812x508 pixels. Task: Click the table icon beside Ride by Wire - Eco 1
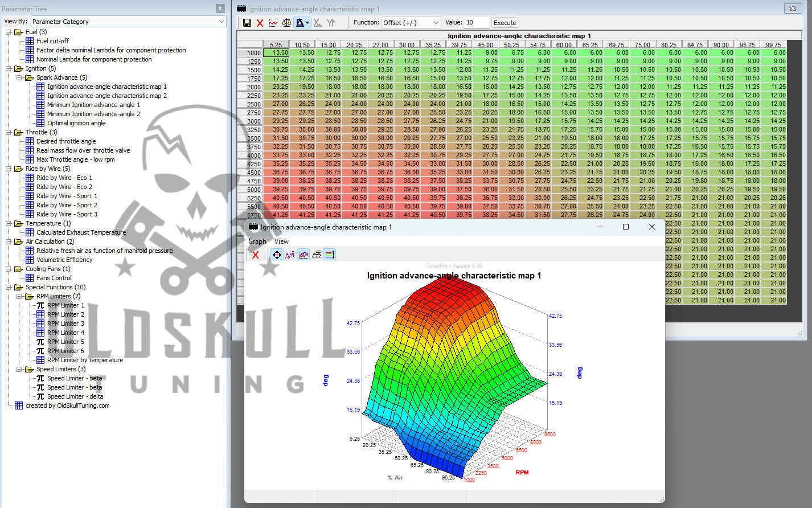click(x=30, y=178)
